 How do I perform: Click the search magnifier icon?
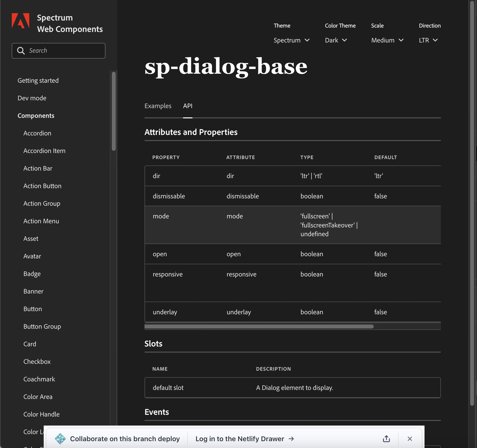(x=21, y=51)
